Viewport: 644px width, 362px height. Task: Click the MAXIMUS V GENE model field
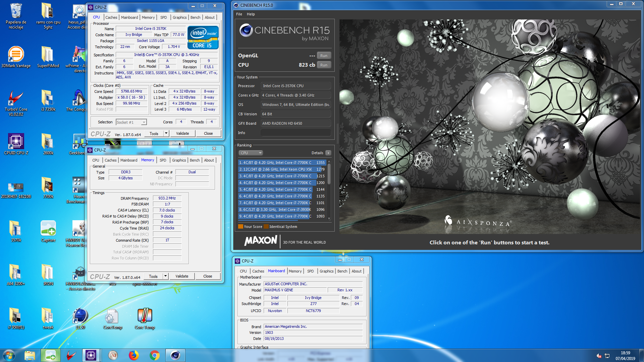pos(294,290)
